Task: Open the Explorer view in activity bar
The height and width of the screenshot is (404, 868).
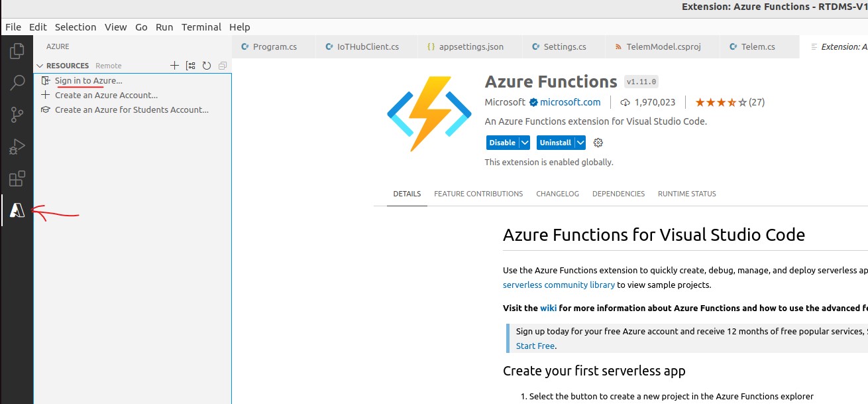Action: coord(17,50)
